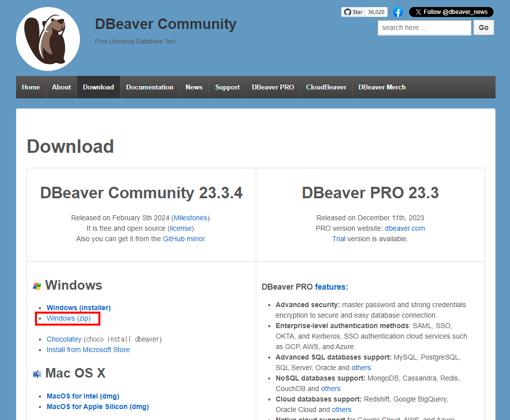510x420 pixels.
Task: Open the GitHub mirror link
Action: [184, 239]
